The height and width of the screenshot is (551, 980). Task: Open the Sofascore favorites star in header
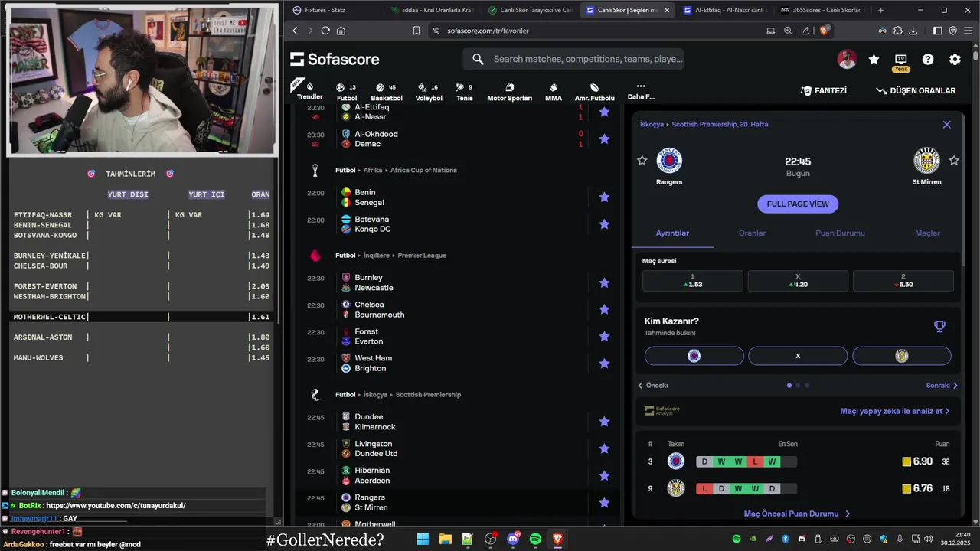tap(874, 59)
